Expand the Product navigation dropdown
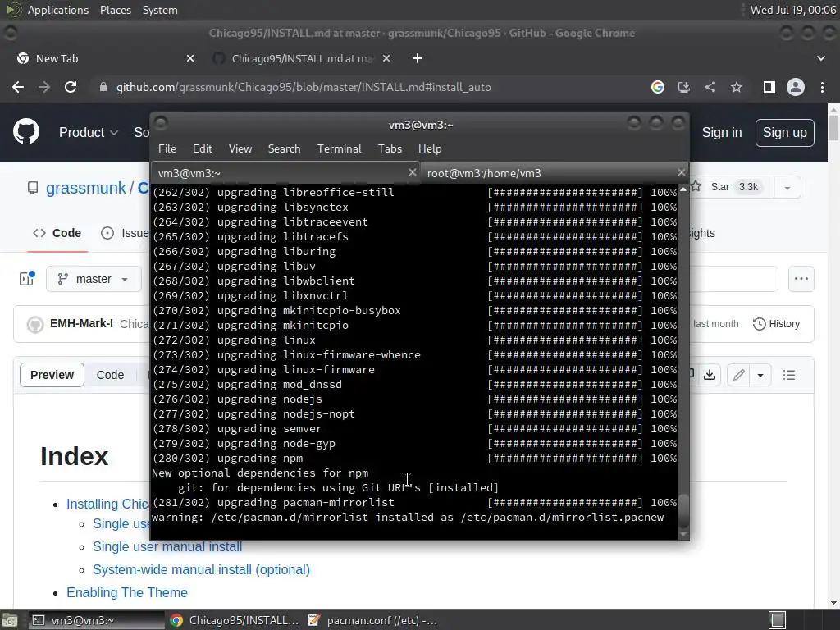The image size is (840, 630). [x=89, y=132]
